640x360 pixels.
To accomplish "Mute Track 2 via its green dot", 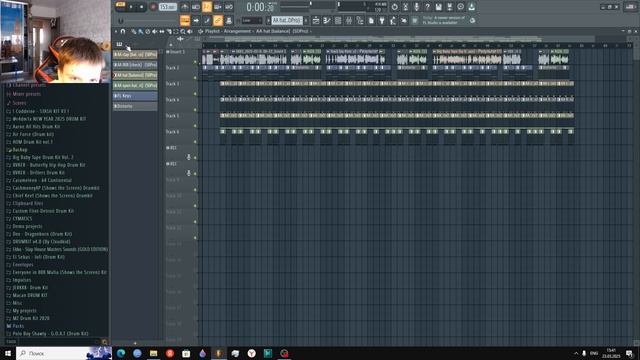I will 195,78.
